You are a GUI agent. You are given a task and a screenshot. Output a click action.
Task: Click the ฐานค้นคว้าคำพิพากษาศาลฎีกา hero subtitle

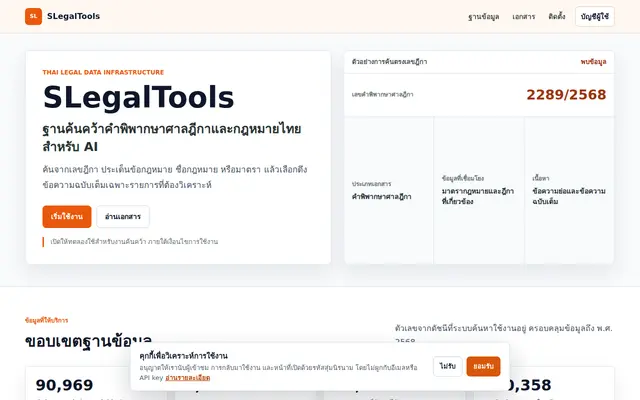(x=172, y=138)
